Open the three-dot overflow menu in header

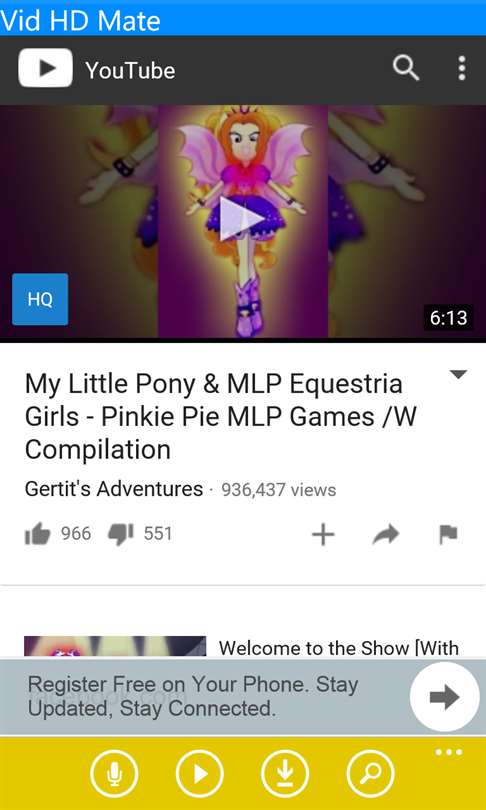(x=462, y=68)
